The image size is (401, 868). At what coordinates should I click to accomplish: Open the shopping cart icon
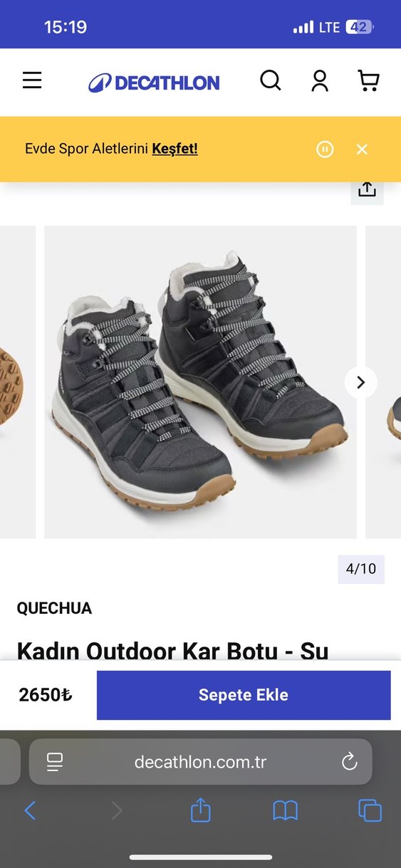[368, 81]
